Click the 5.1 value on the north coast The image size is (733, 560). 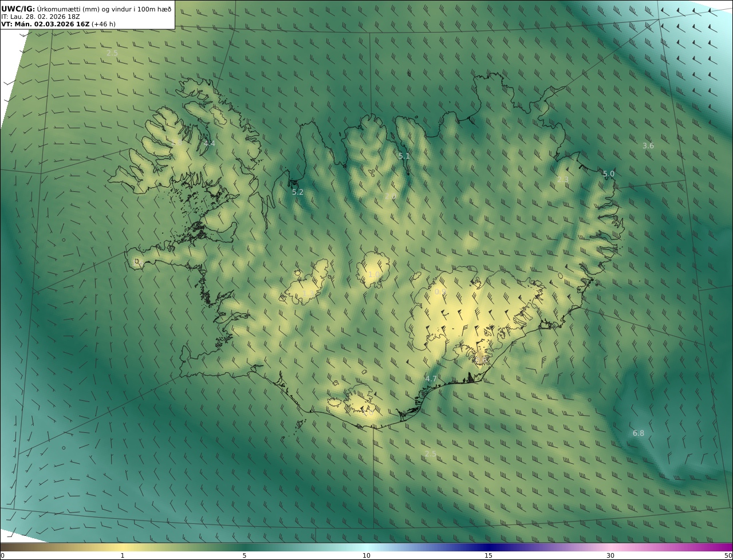pos(404,156)
